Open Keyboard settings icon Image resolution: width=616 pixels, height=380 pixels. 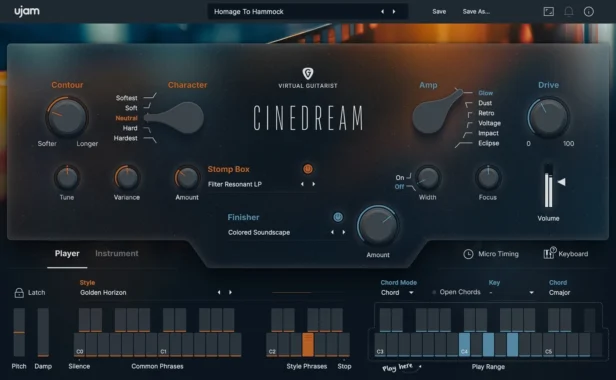click(550, 253)
